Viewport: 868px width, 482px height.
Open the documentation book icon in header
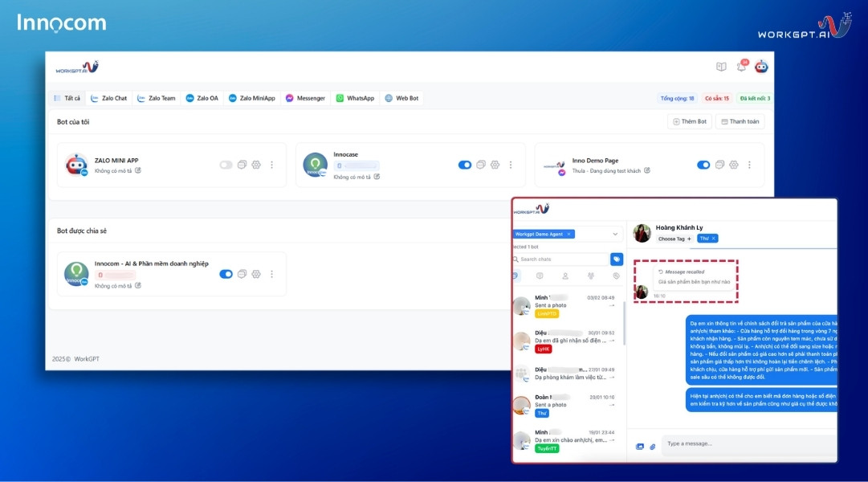pos(721,67)
